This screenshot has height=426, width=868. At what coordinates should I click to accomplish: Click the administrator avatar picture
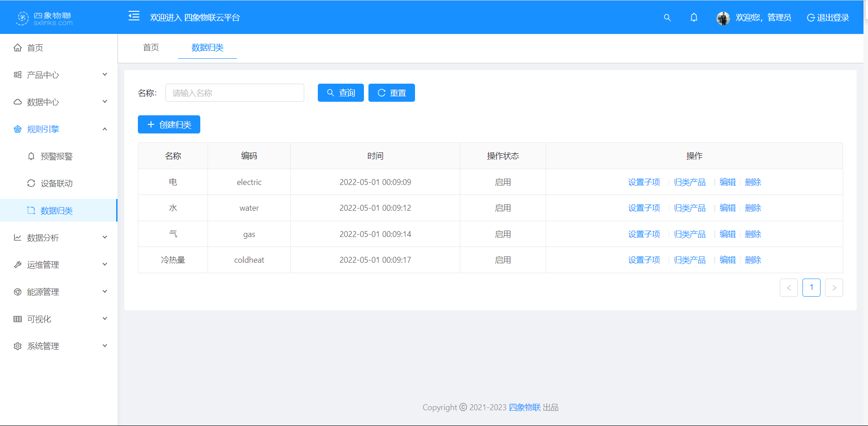[723, 18]
